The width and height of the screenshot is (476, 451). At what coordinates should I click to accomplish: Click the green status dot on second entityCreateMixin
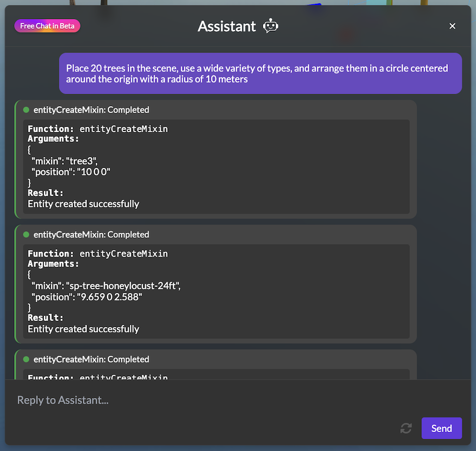coord(26,234)
